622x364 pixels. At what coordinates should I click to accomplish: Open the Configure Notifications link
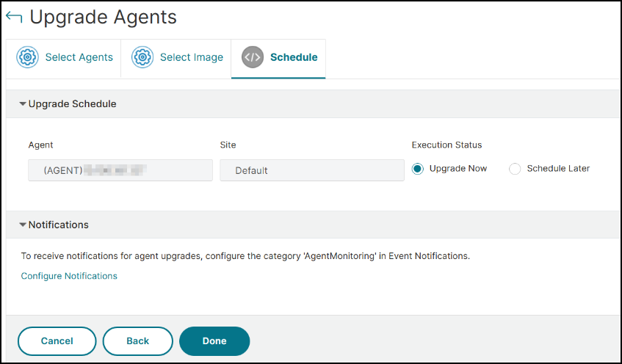coord(69,276)
